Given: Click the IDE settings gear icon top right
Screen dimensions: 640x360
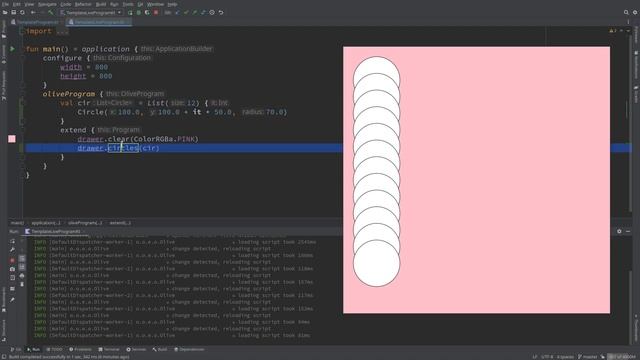Looking at the screenshot, I should coord(635,13).
